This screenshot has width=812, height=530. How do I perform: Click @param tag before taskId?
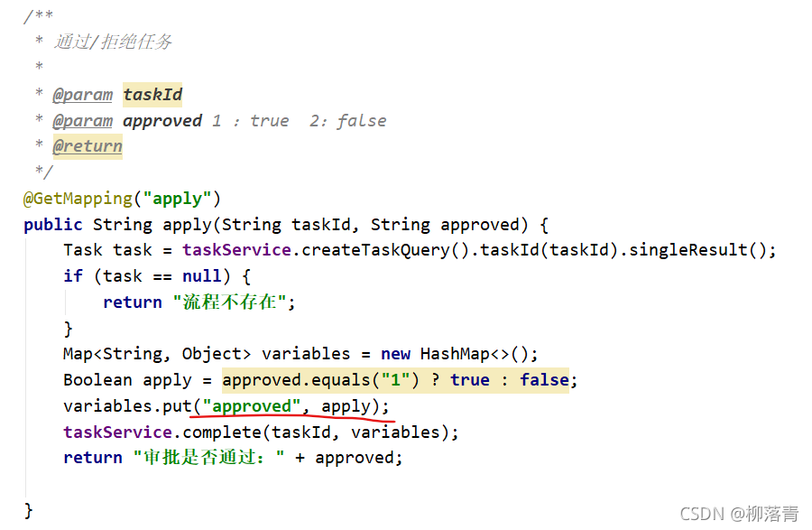[x=82, y=95]
